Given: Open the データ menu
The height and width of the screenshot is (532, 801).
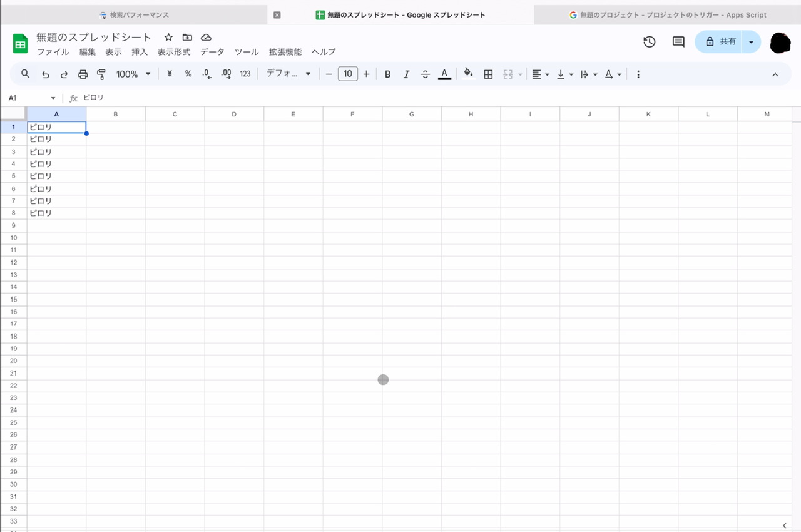Looking at the screenshot, I should point(212,52).
